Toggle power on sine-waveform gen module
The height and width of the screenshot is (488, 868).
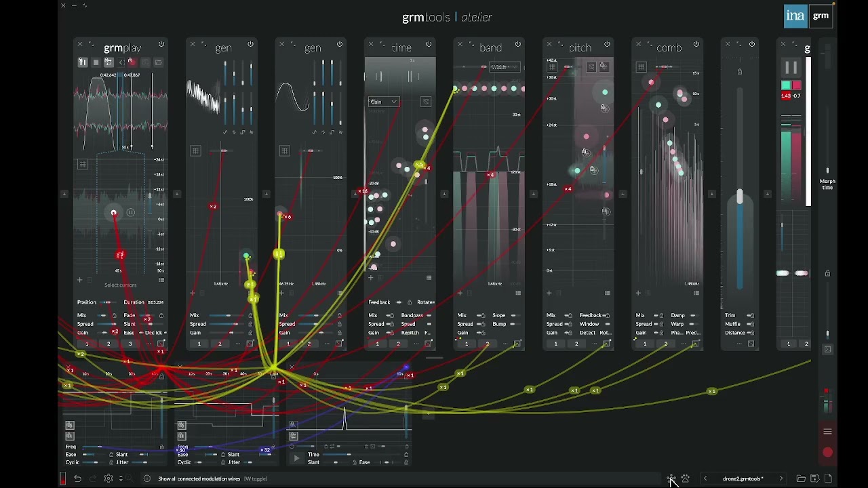(340, 44)
